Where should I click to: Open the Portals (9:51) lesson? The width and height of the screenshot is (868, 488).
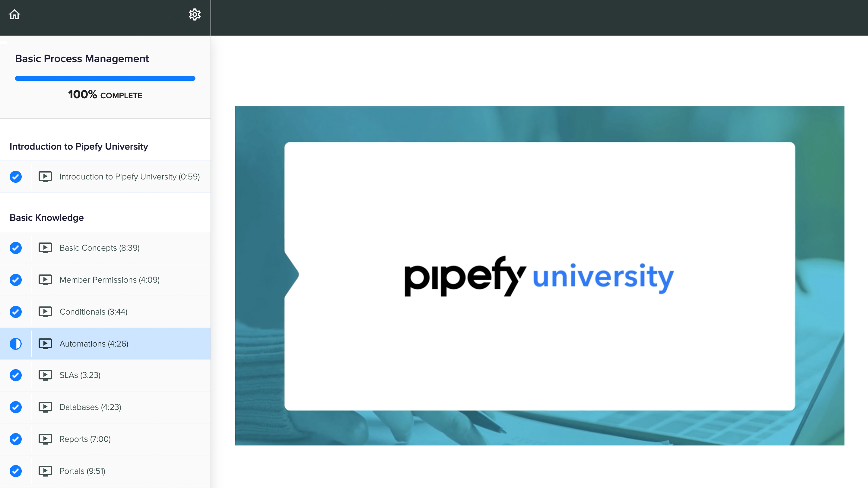pos(105,471)
